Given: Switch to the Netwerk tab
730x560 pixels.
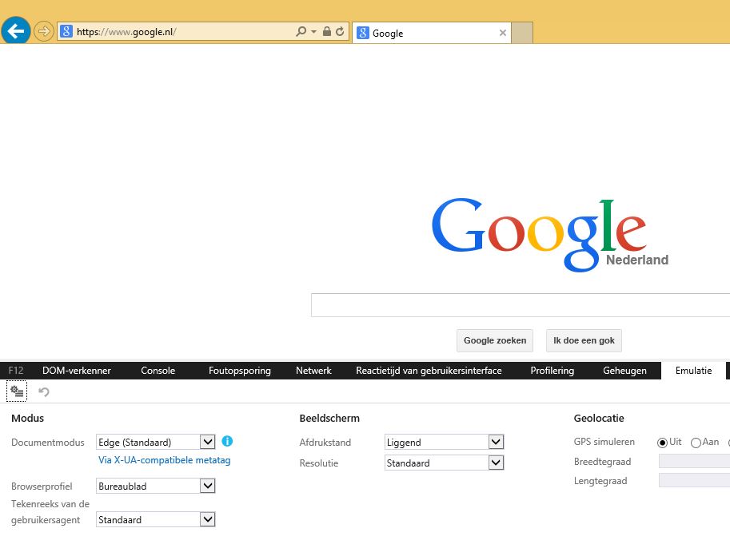Looking at the screenshot, I should pyautogui.click(x=313, y=371).
